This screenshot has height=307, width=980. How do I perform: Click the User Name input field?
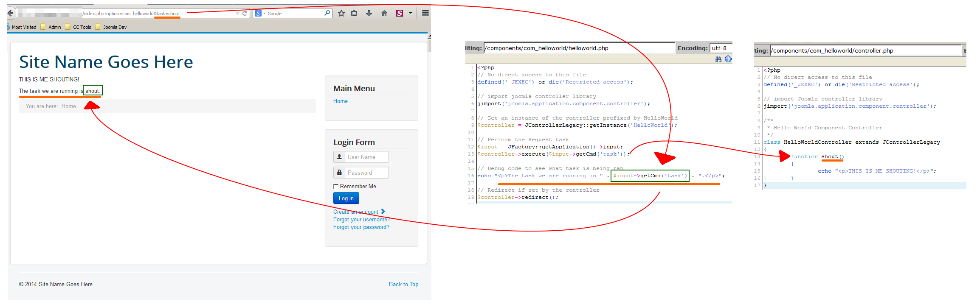366,157
